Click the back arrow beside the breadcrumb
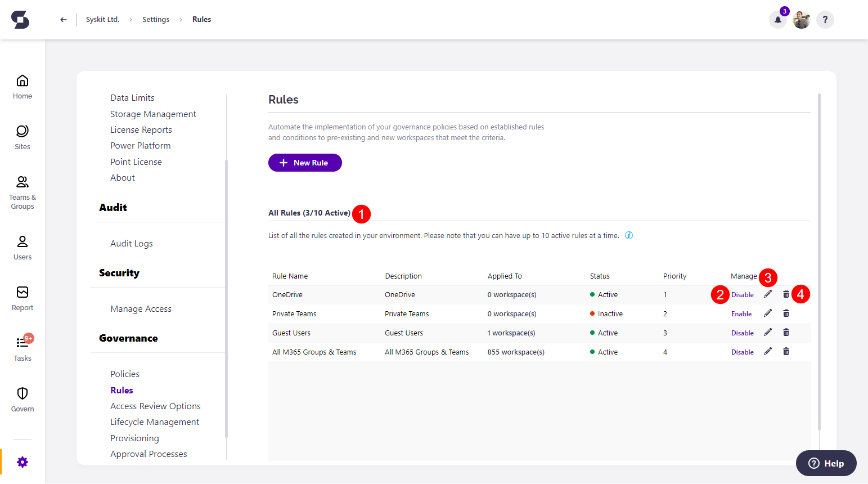Viewport: 868px width, 484px height. click(x=63, y=19)
